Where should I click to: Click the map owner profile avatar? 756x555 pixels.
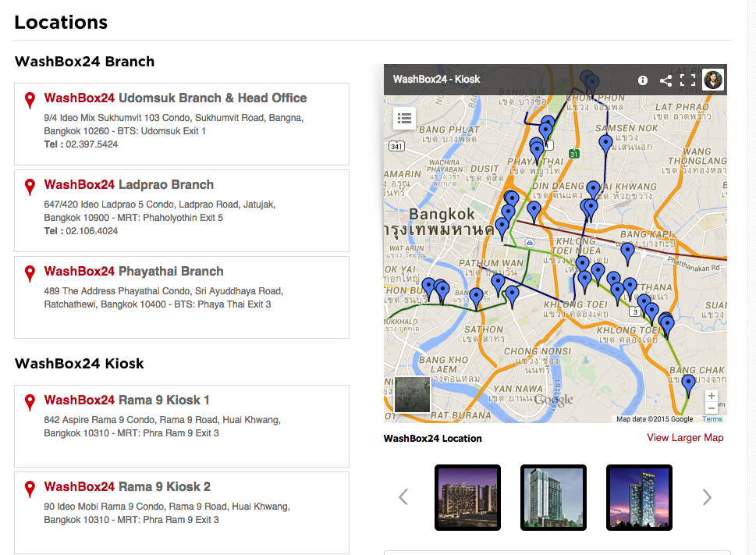(x=713, y=80)
